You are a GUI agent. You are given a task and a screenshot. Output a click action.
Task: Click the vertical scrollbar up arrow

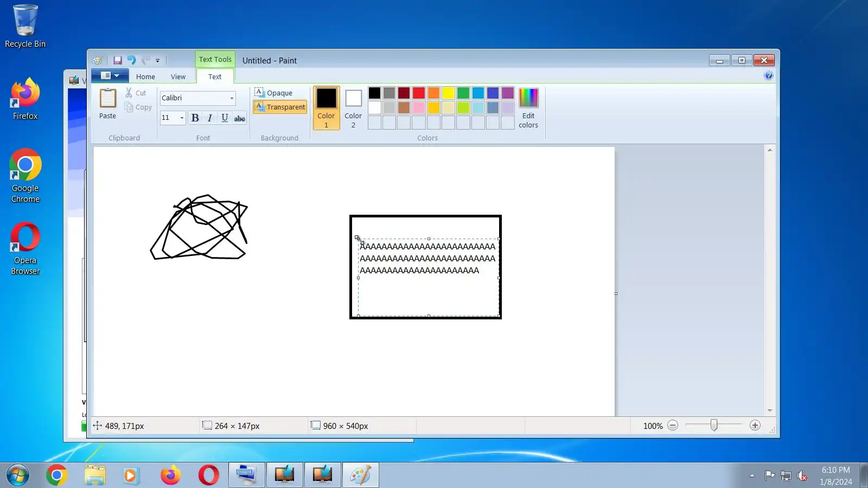click(770, 150)
